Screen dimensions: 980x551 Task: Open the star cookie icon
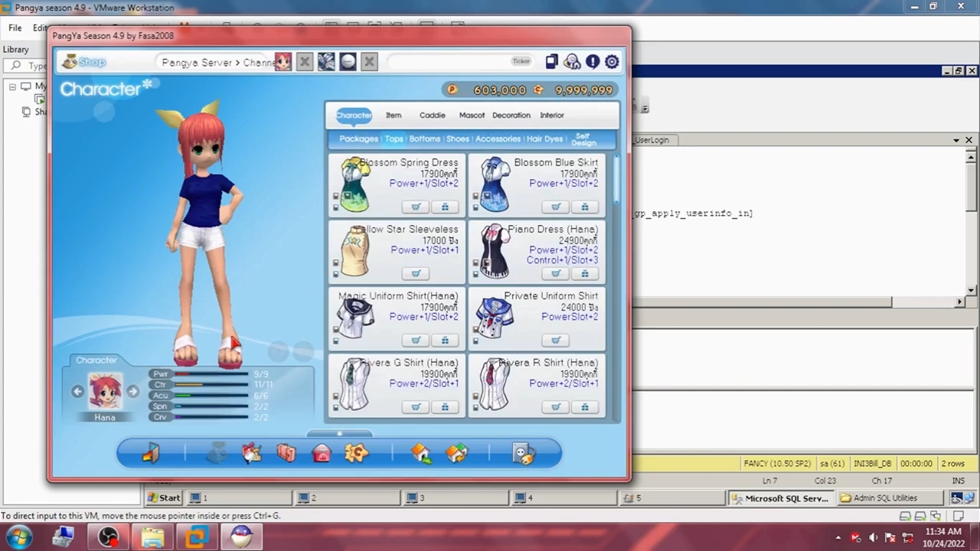357,453
